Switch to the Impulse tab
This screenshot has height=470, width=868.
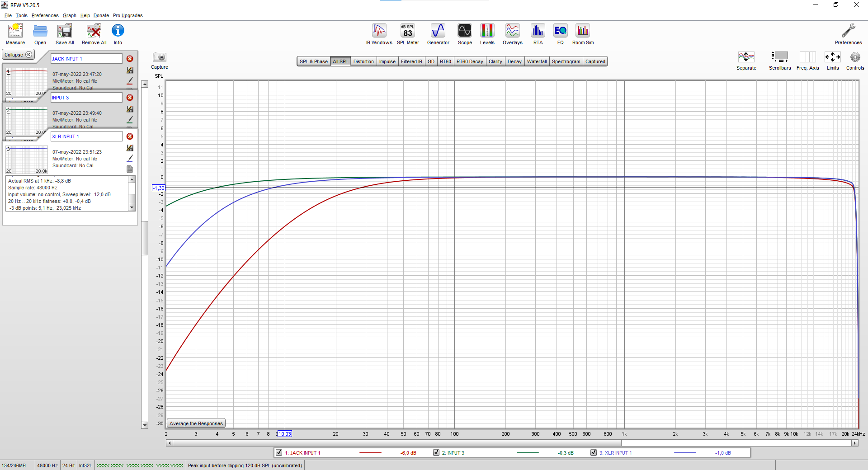coord(387,61)
